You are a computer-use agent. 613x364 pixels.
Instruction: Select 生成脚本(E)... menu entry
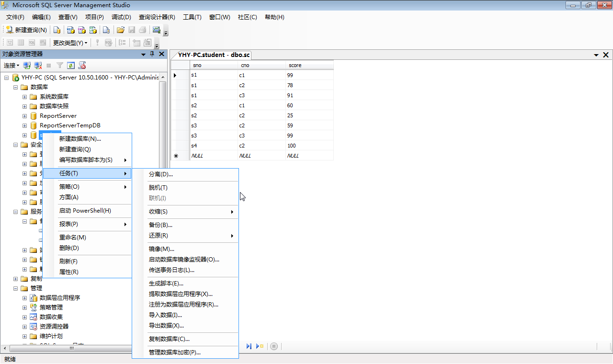185,284
